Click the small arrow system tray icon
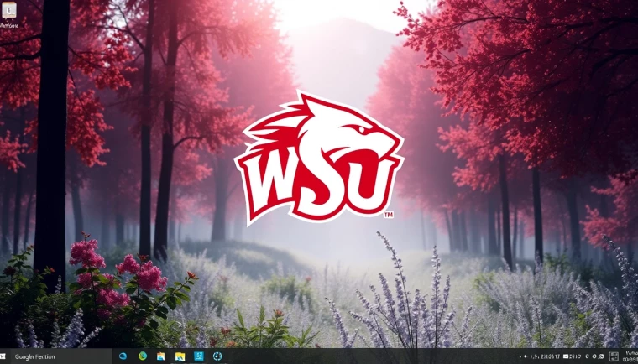Viewport: 638px width, 364px height. click(526, 356)
